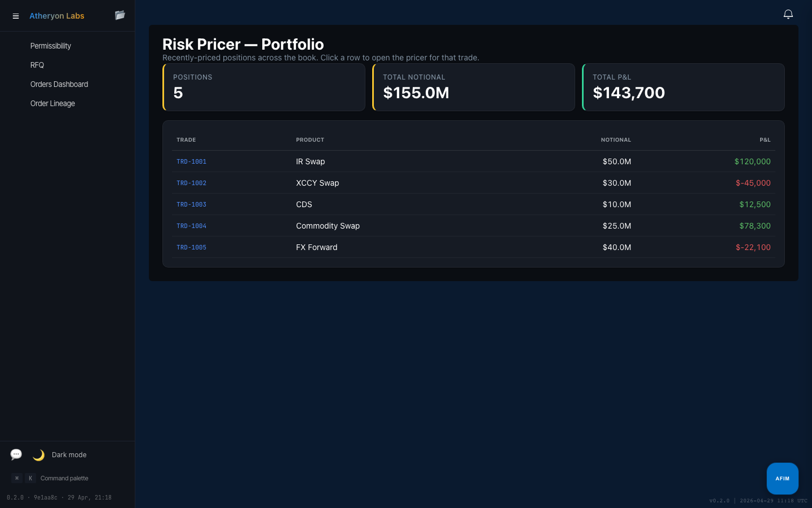Open trade TRD-1005 link
The height and width of the screenshot is (508, 812).
[191, 247]
